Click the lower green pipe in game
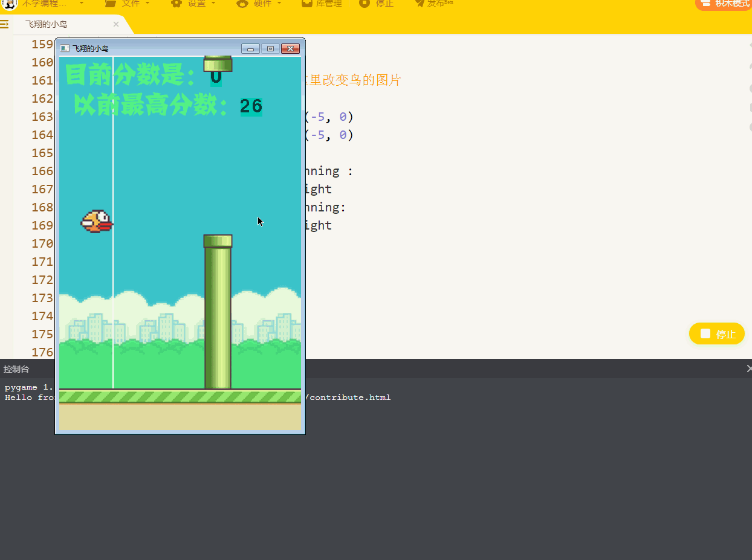The width and height of the screenshot is (752, 560). (218, 312)
